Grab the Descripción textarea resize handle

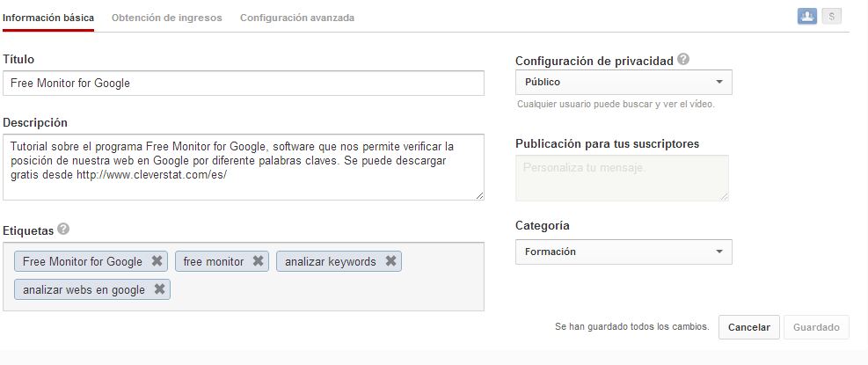(479, 195)
